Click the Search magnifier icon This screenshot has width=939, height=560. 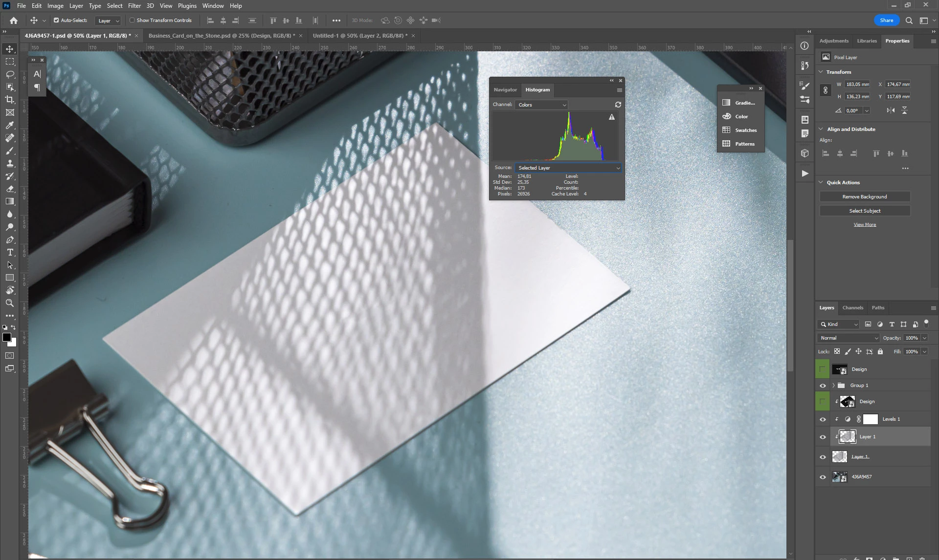909,21
